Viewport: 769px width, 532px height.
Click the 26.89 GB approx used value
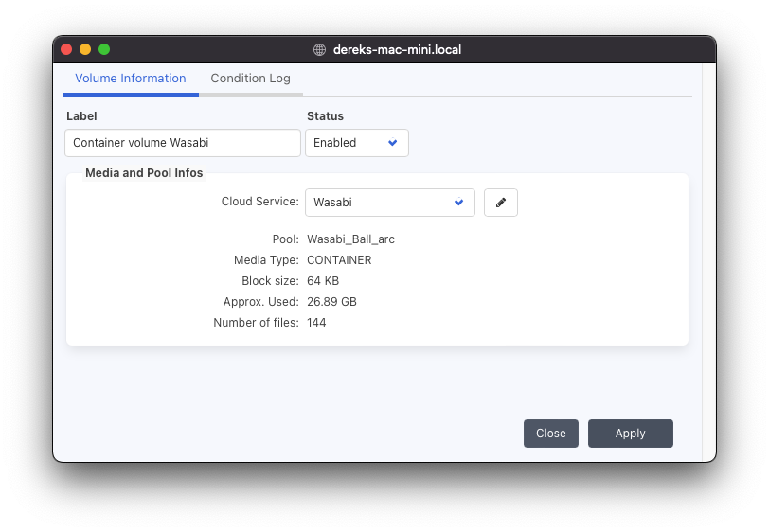(331, 302)
